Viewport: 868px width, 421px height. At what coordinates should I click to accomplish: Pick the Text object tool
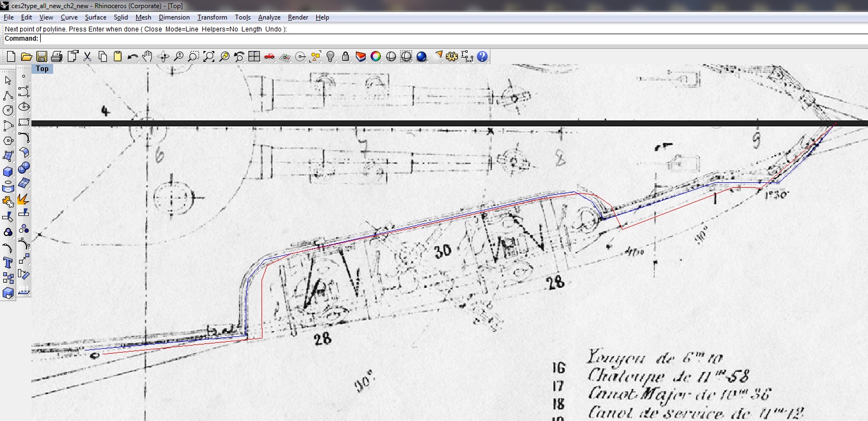[8, 264]
